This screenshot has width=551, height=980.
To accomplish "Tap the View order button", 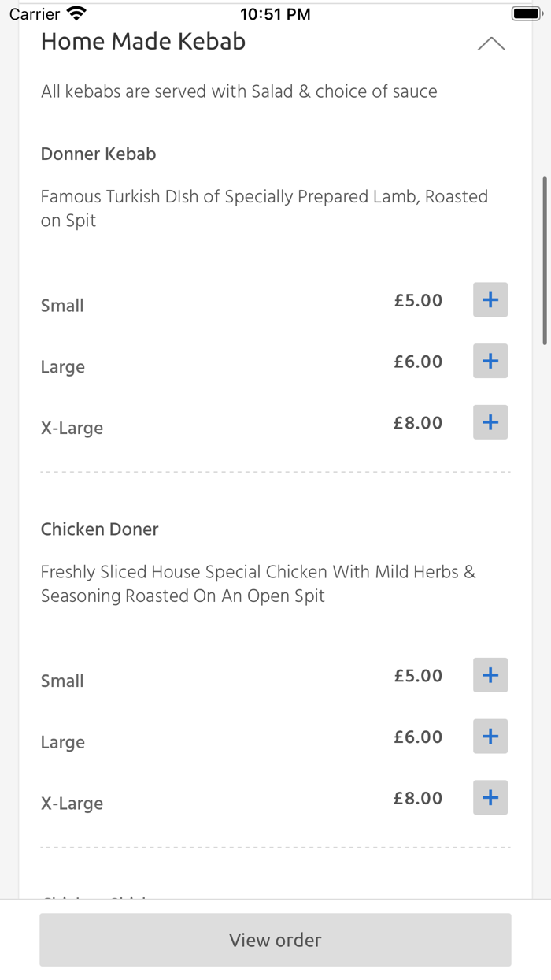I will coord(275,940).
